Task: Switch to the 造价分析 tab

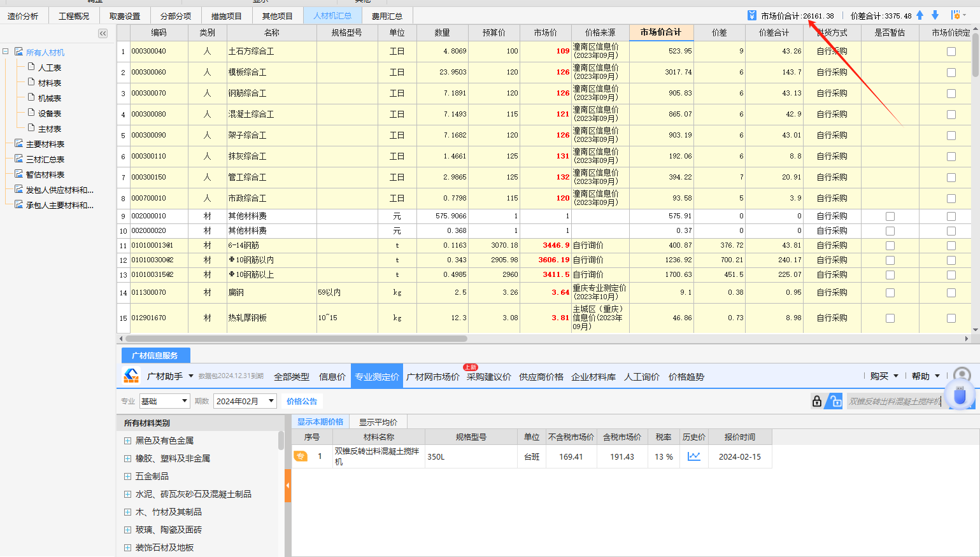Action: [23, 16]
